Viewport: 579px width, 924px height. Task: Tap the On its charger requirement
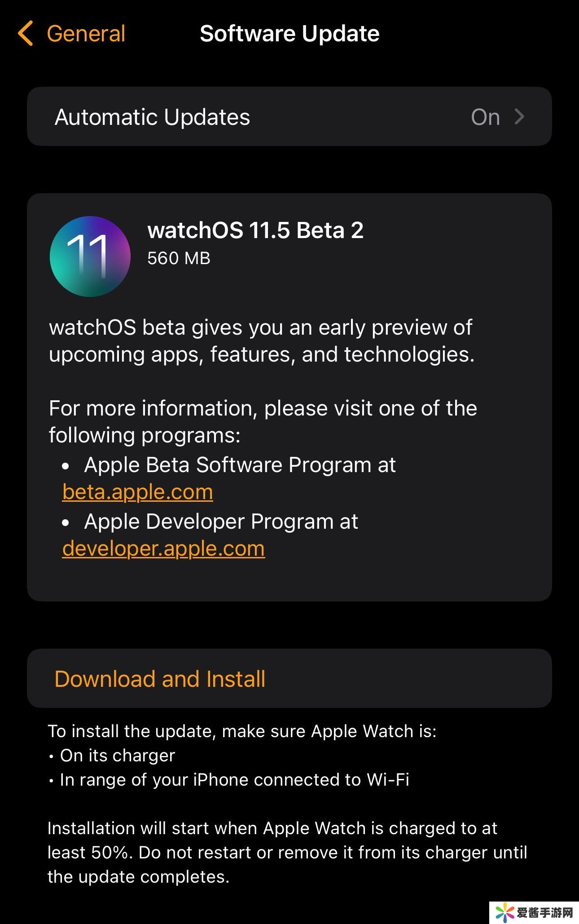[117, 756]
